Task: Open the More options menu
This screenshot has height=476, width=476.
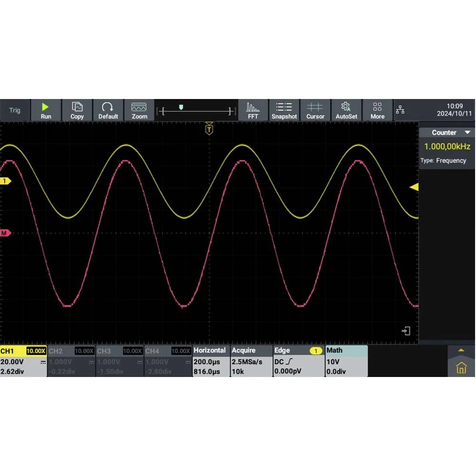Action: pos(377,110)
